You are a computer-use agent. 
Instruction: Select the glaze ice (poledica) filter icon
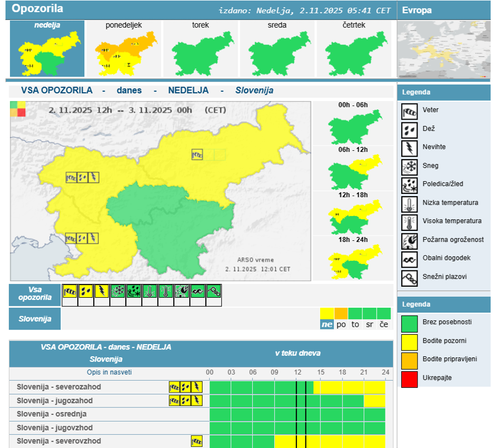point(134,291)
